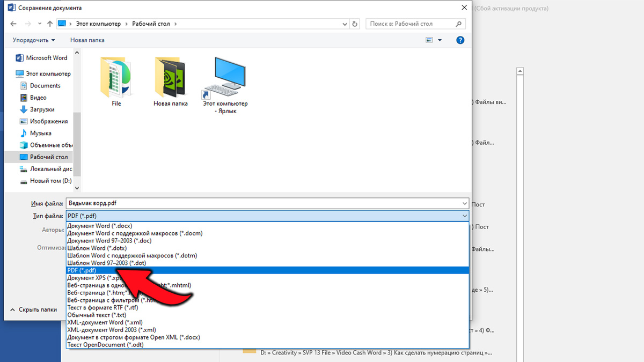Click the Back navigation arrow

click(x=13, y=24)
